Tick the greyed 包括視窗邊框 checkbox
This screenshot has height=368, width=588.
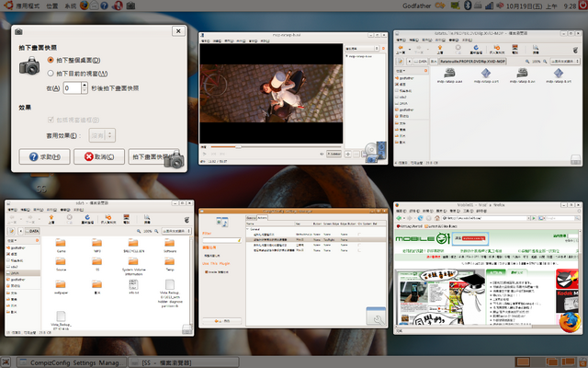coord(51,120)
